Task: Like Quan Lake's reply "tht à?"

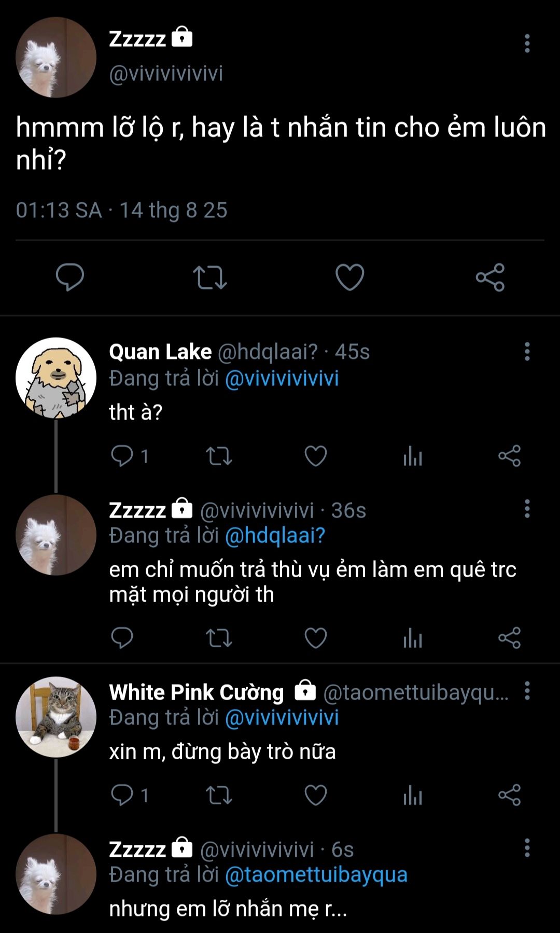Action: pos(315,456)
